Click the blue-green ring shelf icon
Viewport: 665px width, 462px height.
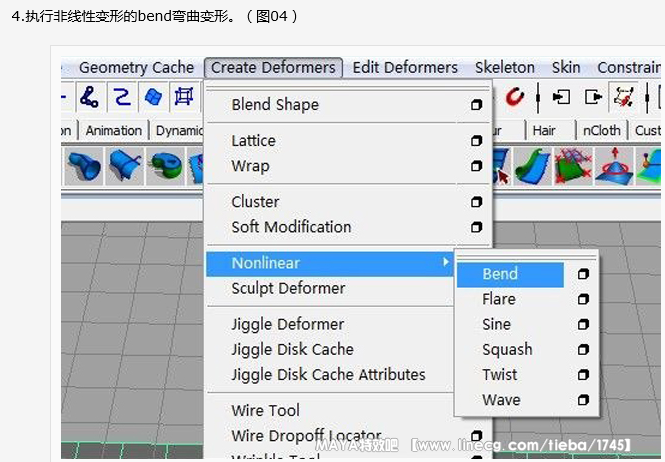tap(165, 166)
